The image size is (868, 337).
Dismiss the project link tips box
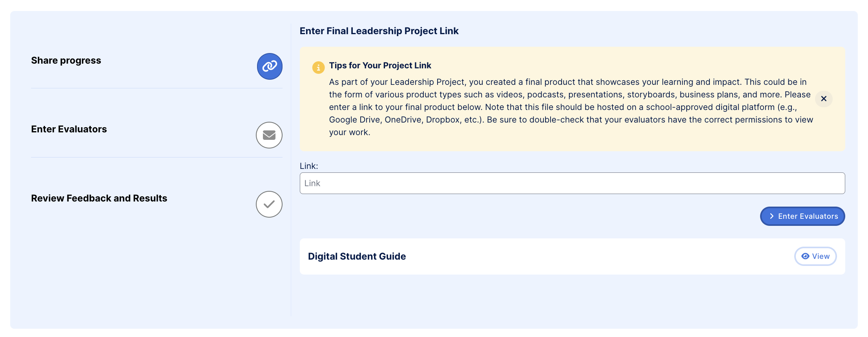tap(824, 99)
